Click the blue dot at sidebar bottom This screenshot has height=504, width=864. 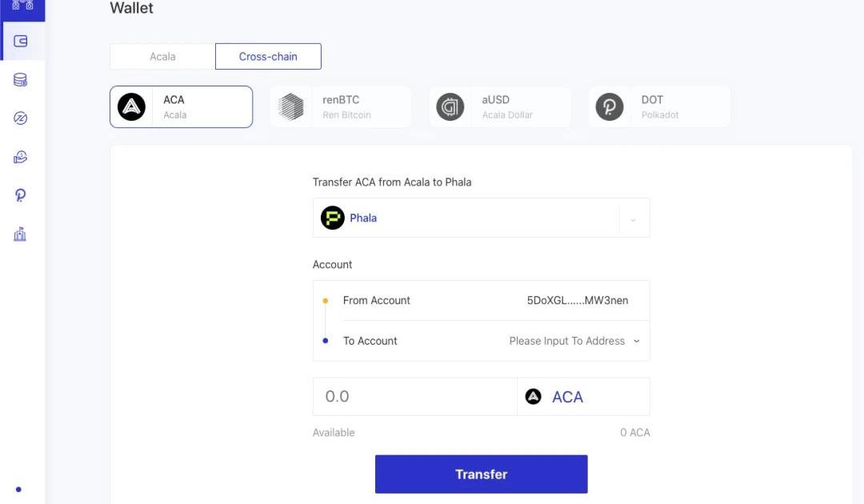[18, 489]
